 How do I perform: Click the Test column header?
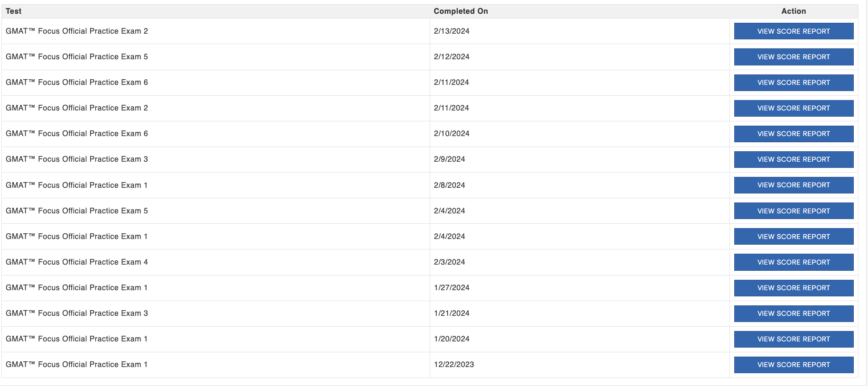[14, 11]
